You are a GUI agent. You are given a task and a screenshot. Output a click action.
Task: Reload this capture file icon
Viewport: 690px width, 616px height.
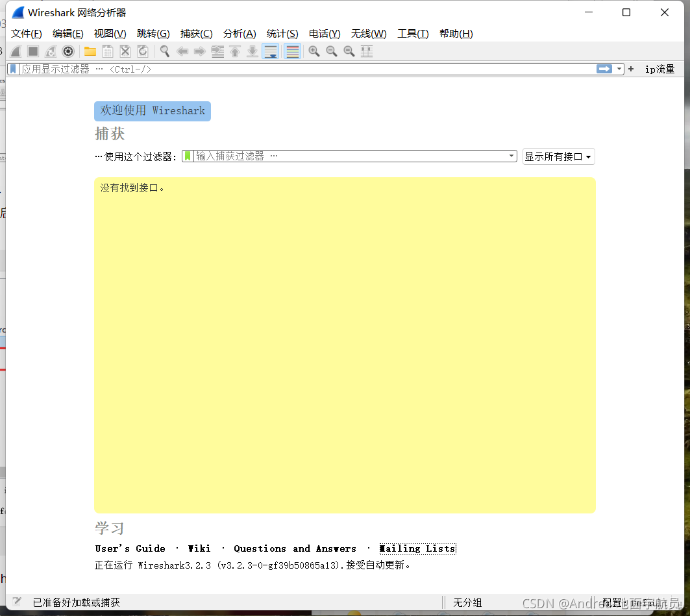click(143, 51)
